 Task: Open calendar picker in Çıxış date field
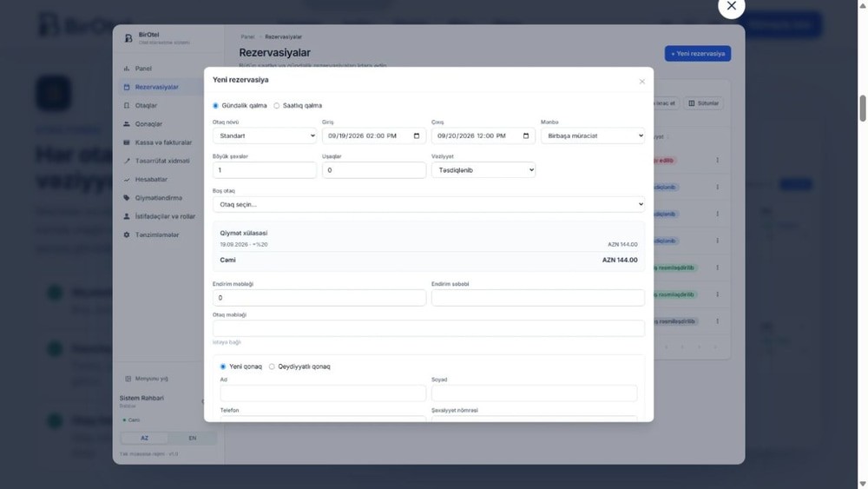526,135
